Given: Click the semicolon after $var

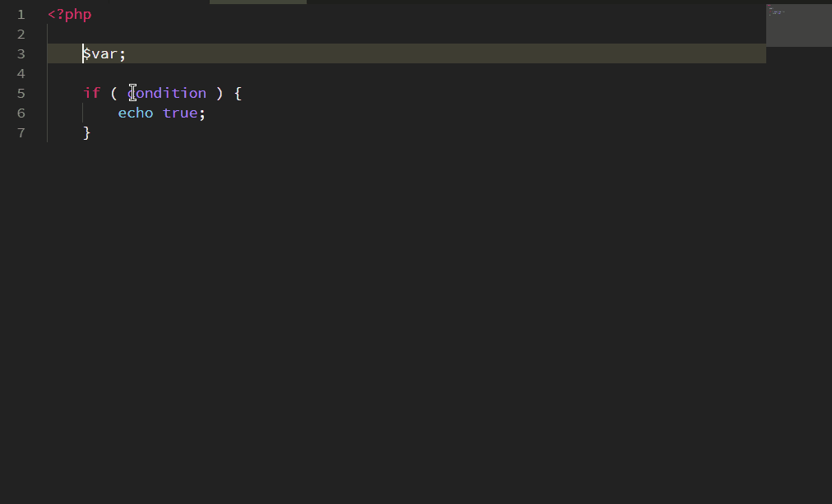Looking at the screenshot, I should pyautogui.click(x=122, y=53).
